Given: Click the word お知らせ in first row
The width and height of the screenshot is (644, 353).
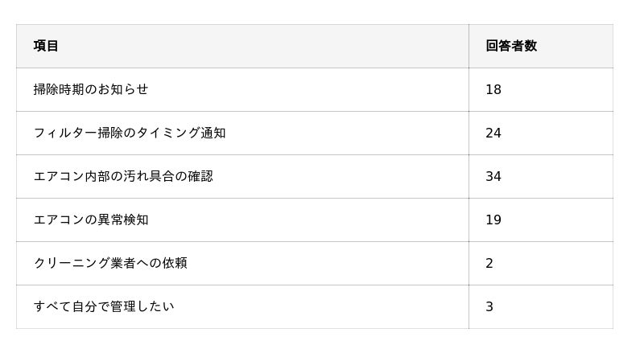Looking at the screenshot, I should coord(123,89).
